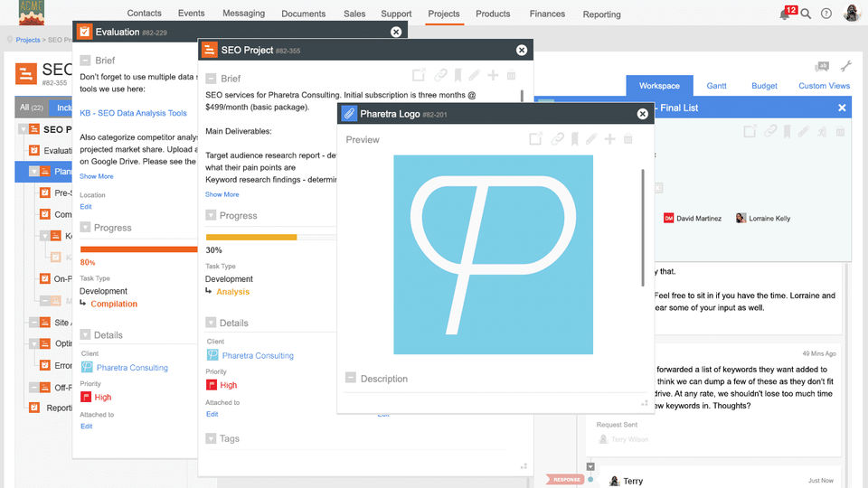Click the 30% yellow progress bar
This screenshot has width=868, height=488.
[251, 237]
